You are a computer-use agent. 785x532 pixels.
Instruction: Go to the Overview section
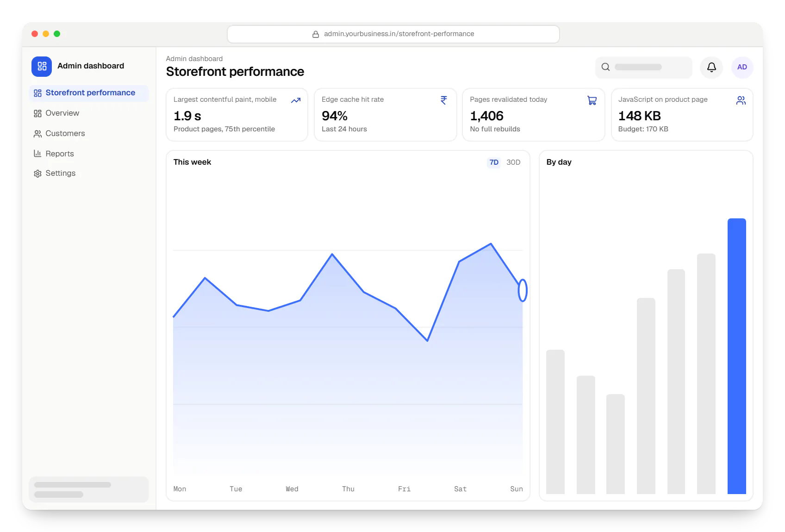point(89,113)
